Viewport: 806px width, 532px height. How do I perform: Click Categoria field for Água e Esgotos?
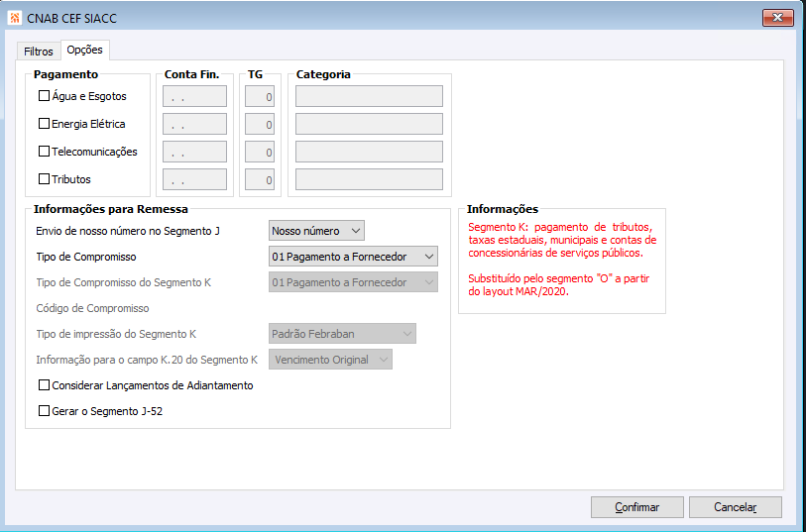(369, 96)
